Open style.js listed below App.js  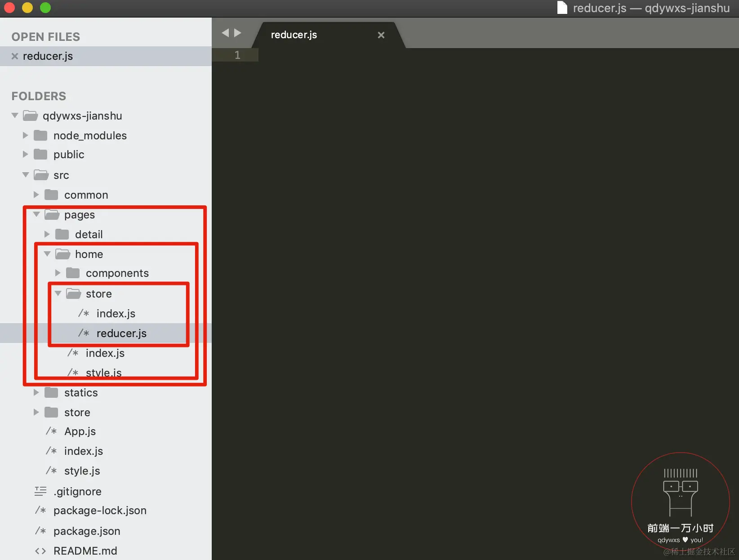82,471
